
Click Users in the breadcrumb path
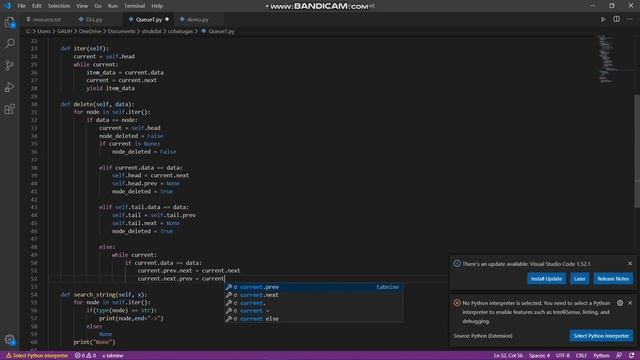coord(44,31)
